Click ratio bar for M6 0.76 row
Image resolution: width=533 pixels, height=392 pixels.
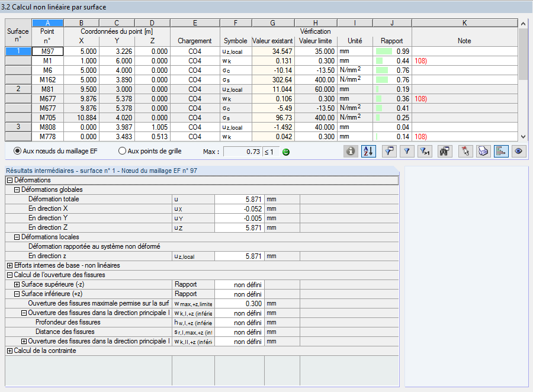pos(382,70)
